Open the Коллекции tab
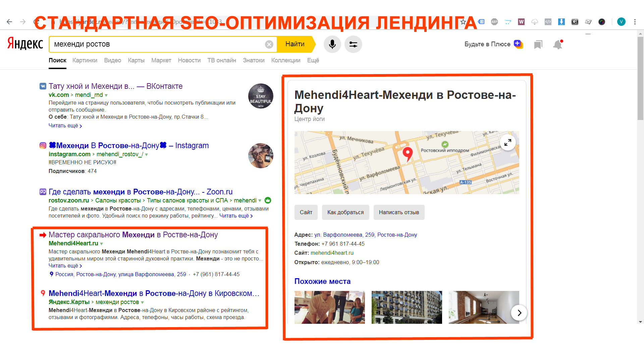 tap(286, 60)
